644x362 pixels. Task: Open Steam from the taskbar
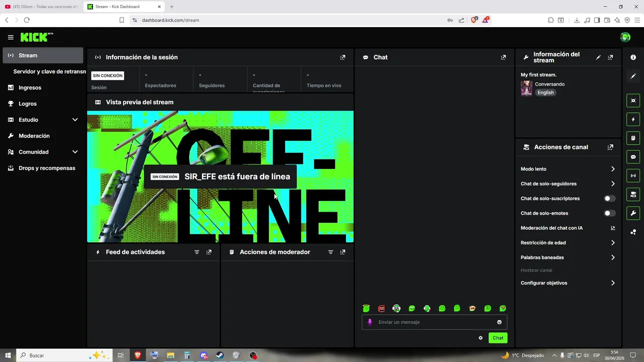coord(220,355)
